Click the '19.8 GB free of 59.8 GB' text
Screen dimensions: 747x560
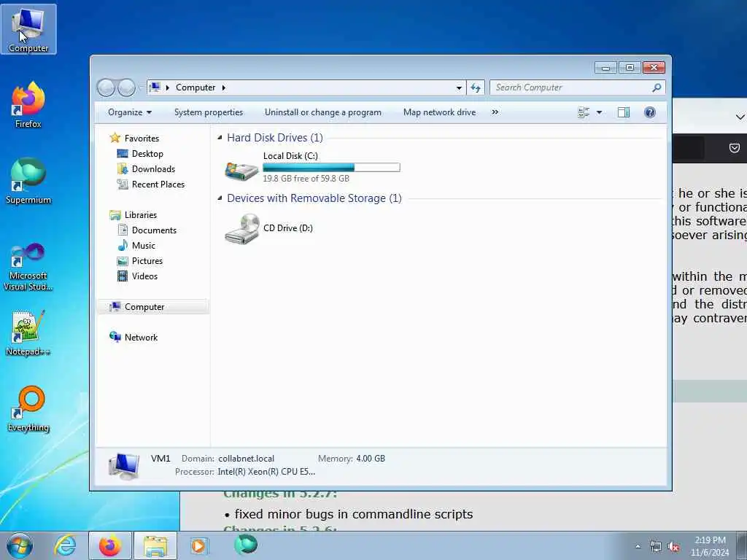point(306,179)
